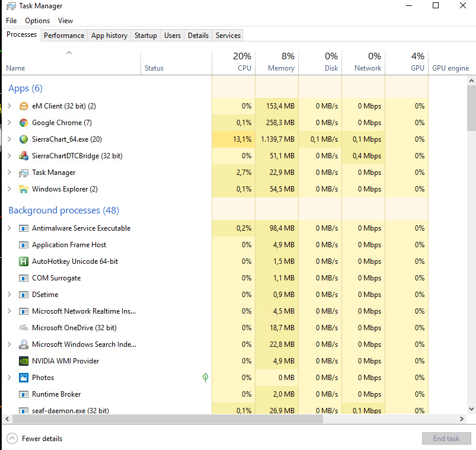
Task: Expand Microsoft Network Realtime Inspection entry
Action: (9, 311)
